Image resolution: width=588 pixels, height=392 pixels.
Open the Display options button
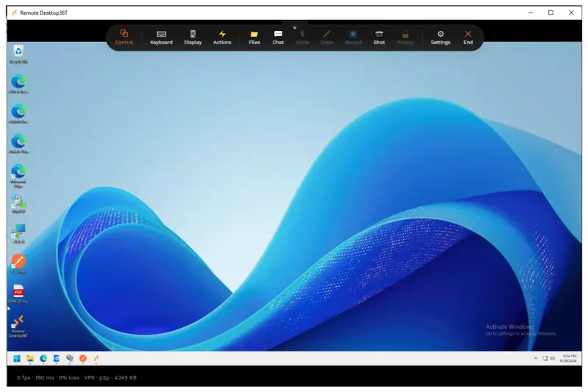[193, 38]
